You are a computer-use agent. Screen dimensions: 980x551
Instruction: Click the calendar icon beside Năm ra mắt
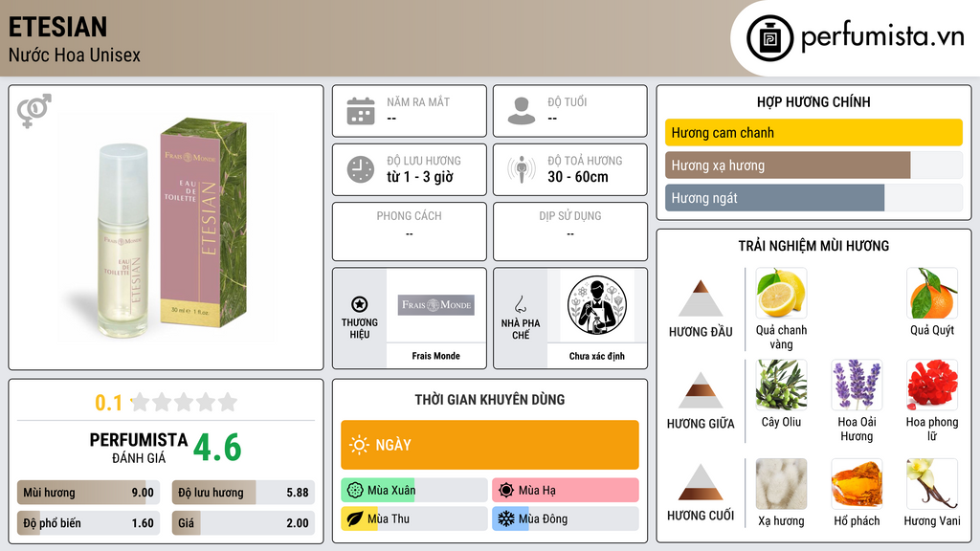361,111
